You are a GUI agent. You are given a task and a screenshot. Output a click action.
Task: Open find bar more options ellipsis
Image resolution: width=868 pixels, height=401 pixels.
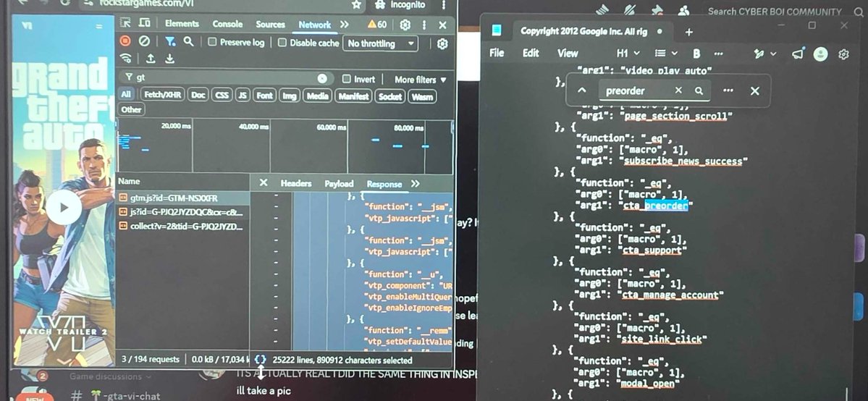(728, 90)
